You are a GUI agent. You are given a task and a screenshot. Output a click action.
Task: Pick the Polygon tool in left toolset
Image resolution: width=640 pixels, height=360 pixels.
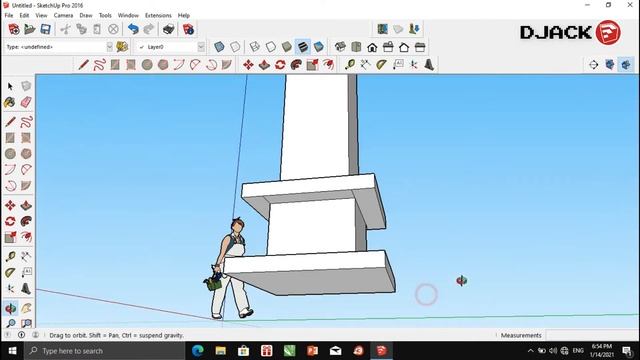click(26, 153)
